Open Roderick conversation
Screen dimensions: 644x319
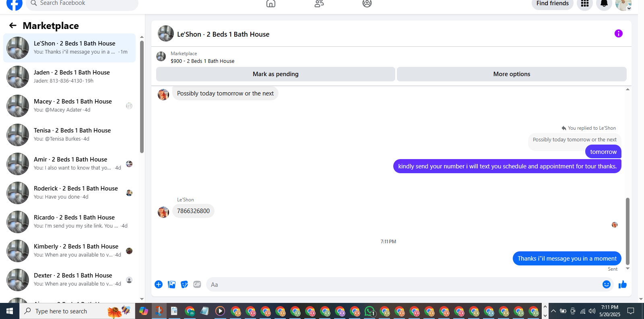point(69,193)
